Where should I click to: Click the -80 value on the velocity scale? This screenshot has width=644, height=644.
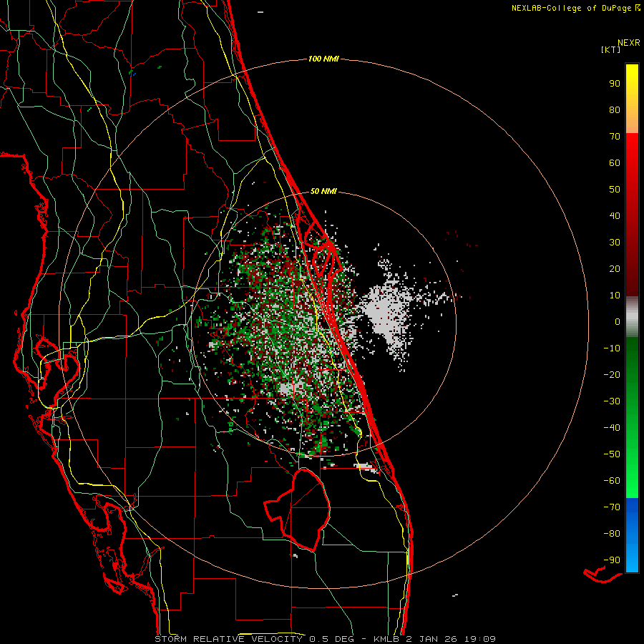tap(612, 534)
